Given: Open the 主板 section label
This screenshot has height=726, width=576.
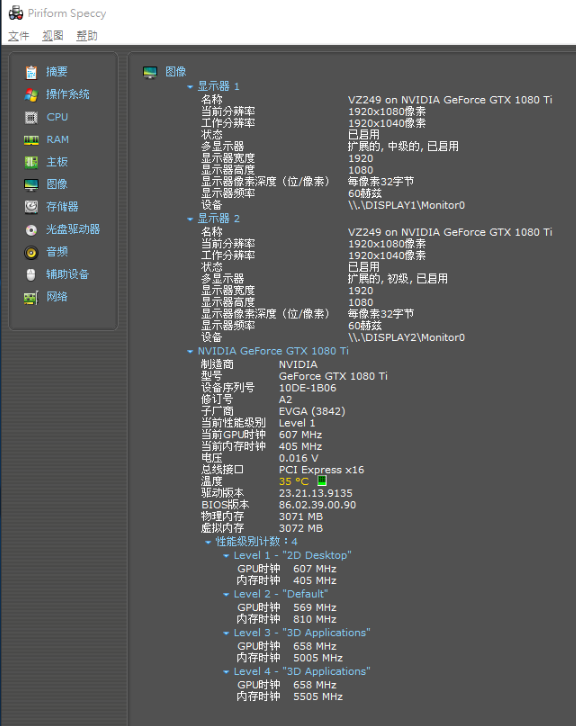Looking at the screenshot, I should point(56,162).
